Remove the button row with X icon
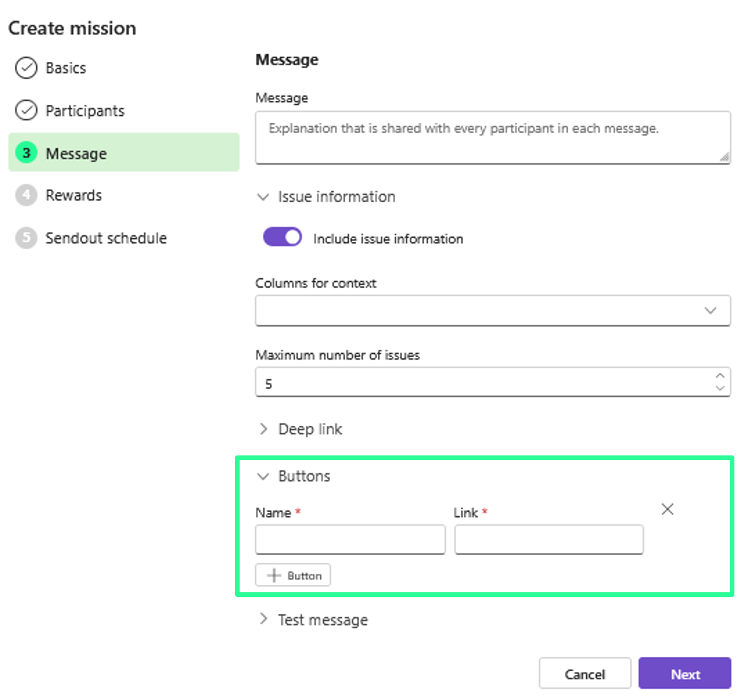 [x=667, y=509]
